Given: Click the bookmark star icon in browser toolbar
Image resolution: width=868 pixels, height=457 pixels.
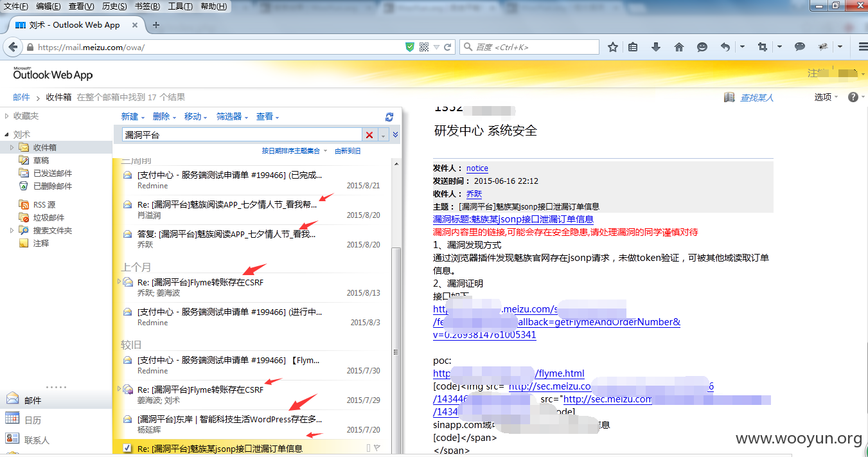Looking at the screenshot, I should coord(613,47).
